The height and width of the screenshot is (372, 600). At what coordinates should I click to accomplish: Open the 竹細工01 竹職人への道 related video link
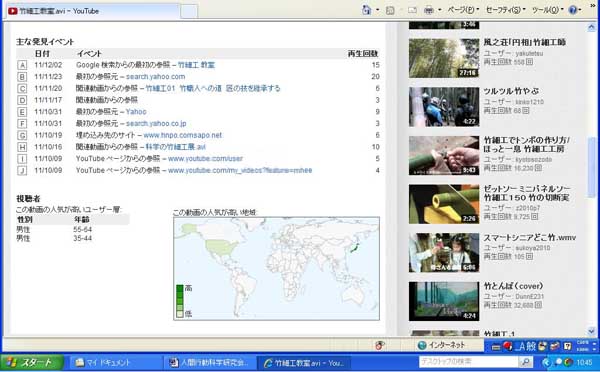coord(213,88)
